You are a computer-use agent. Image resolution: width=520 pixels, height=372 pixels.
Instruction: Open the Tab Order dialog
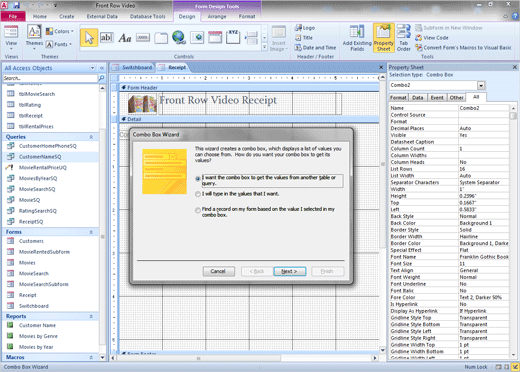(404, 38)
